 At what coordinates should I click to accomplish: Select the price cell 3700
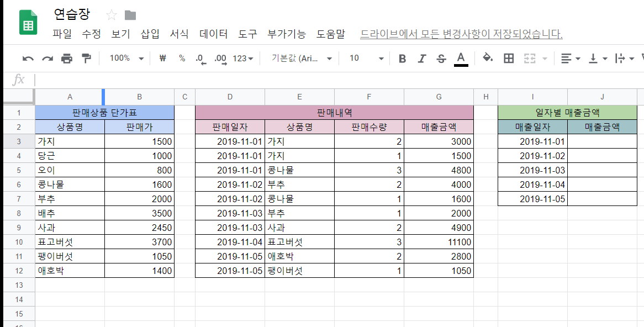point(140,242)
